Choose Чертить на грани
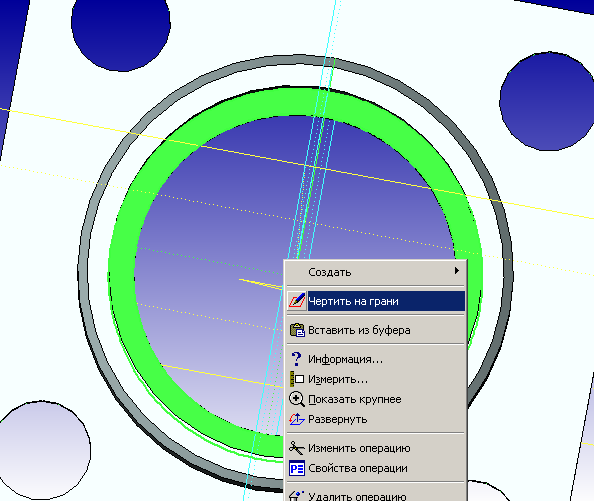Screen dimensions: 594x501 tap(375, 301)
